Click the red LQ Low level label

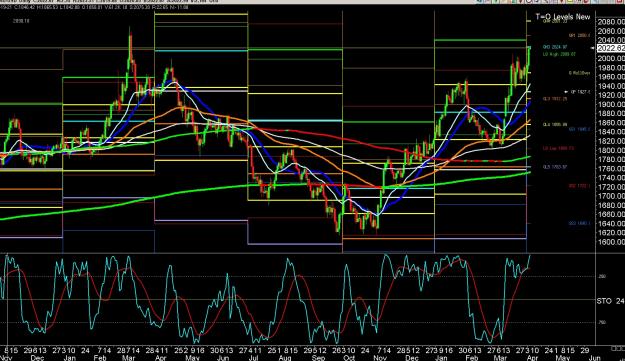click(558, 148)
